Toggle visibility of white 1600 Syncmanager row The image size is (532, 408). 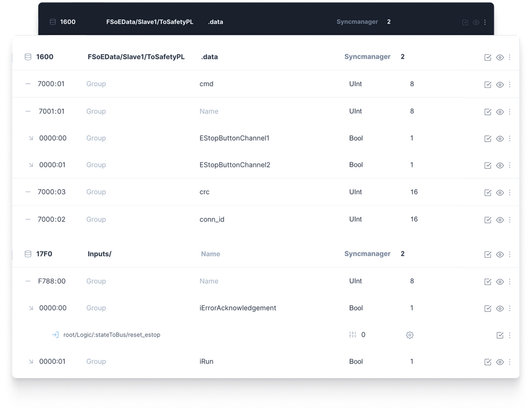coord(500,58)
